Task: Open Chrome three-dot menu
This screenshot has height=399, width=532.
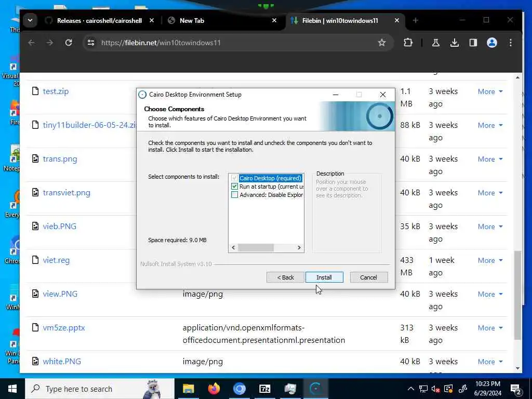Action: 511,43
